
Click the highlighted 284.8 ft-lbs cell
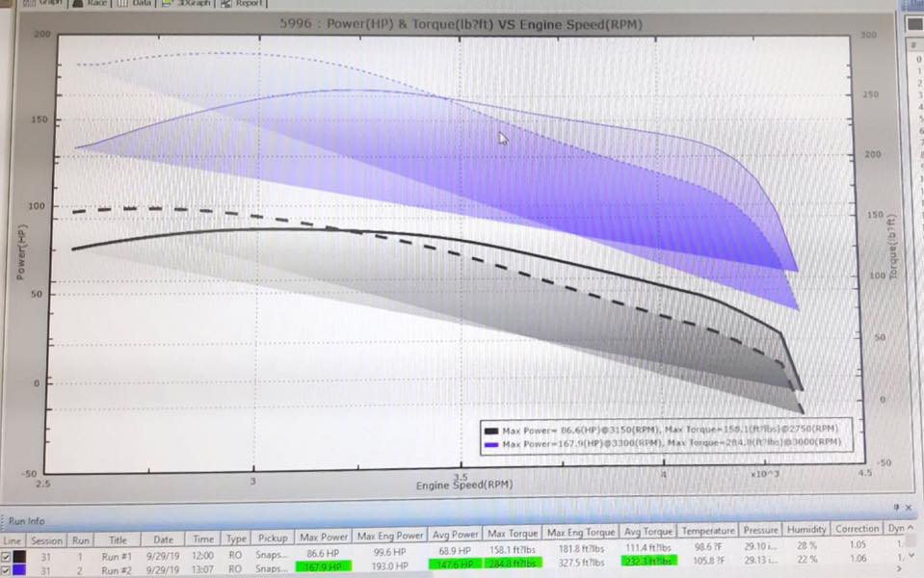tap(513, 563)
